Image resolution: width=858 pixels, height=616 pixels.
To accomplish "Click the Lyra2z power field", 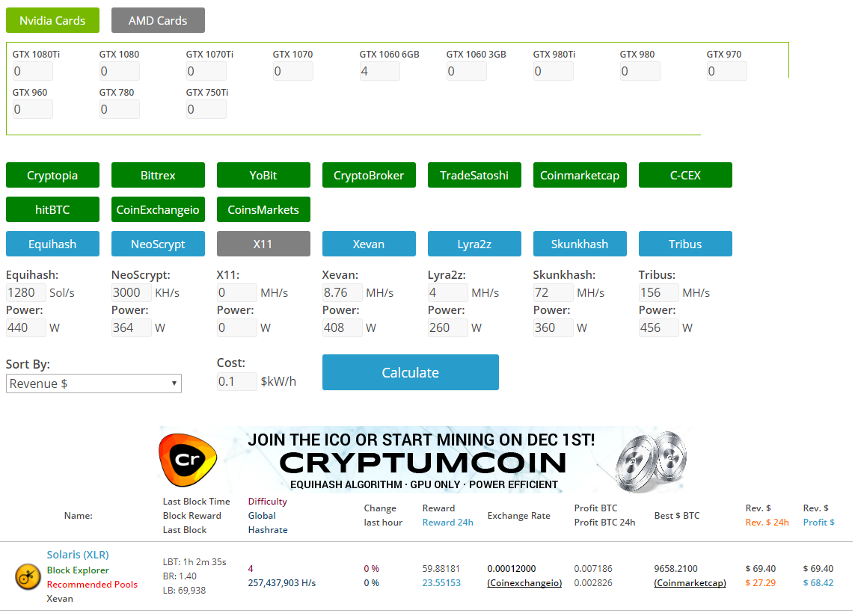I will 447,327.
